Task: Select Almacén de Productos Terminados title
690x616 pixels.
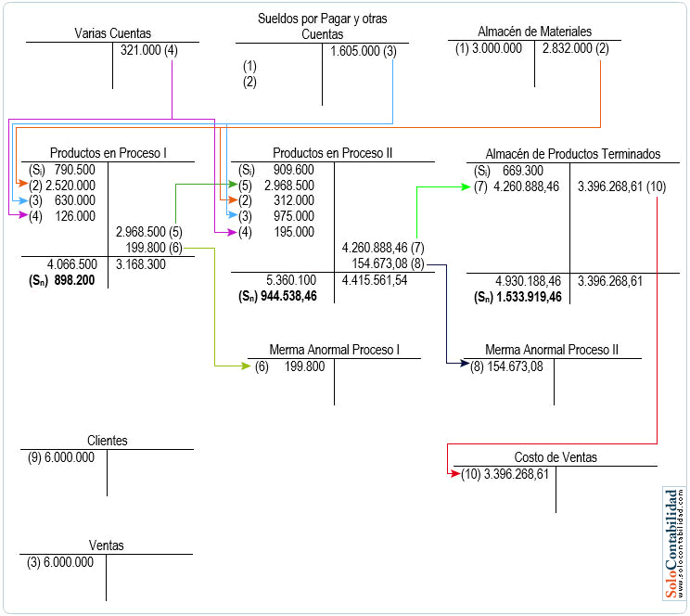Action: click(572, 153)
